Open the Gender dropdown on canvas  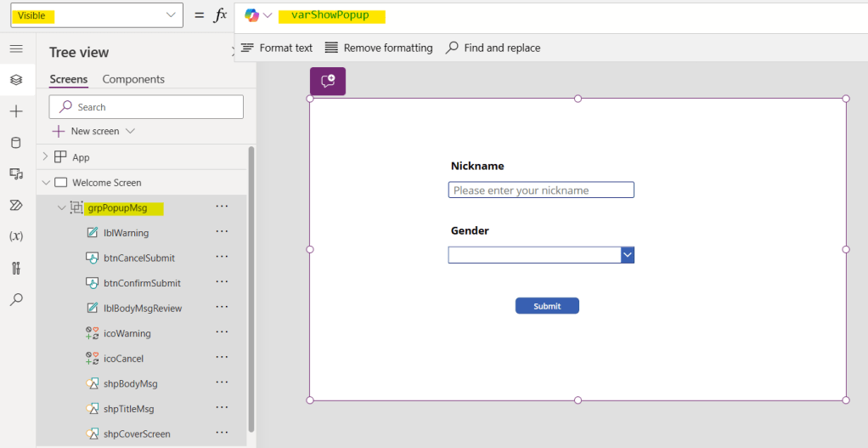(628, 255)
